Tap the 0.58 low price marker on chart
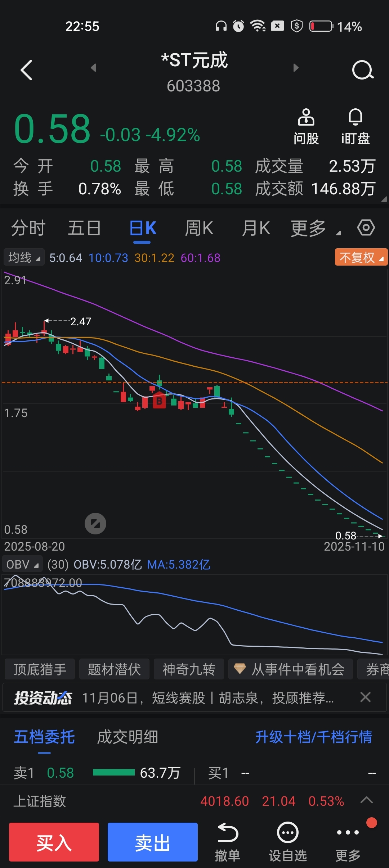This screenshot has width=389, height=868. (346, 536)
